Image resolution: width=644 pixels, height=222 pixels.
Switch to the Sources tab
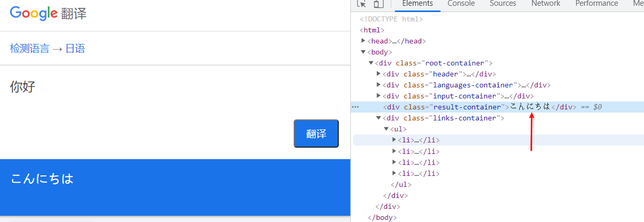[x=503, y=4]
